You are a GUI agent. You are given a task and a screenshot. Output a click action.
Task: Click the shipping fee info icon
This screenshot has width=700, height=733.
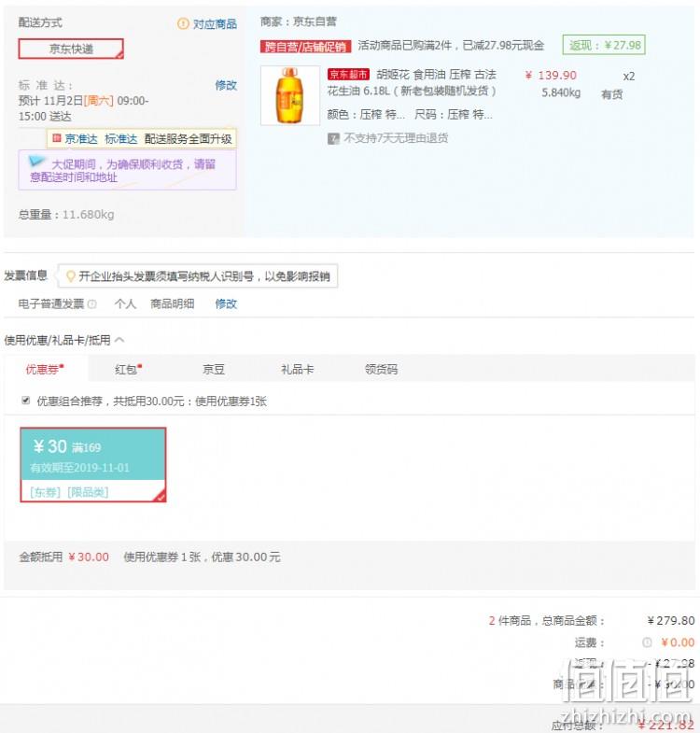(647, 642)
